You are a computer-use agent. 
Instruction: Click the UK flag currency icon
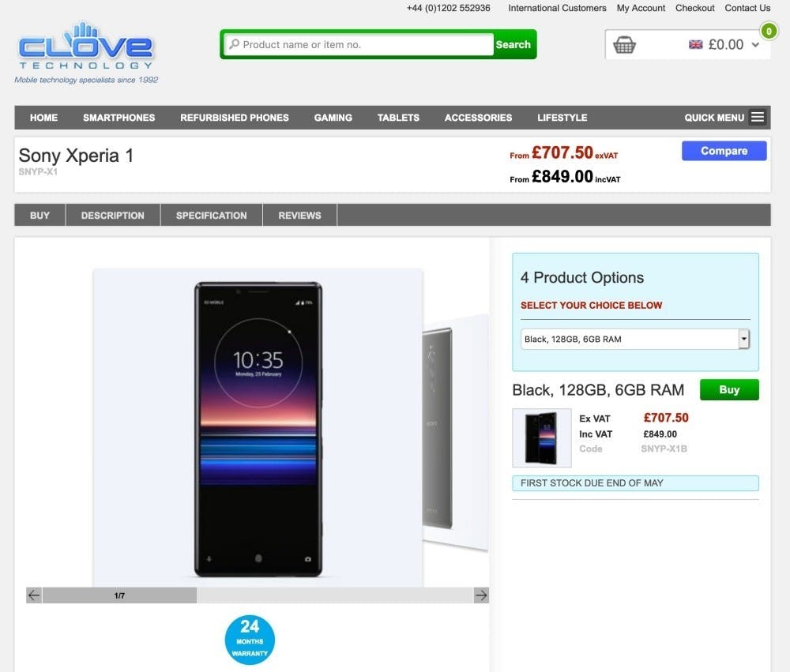coord(696,45)
